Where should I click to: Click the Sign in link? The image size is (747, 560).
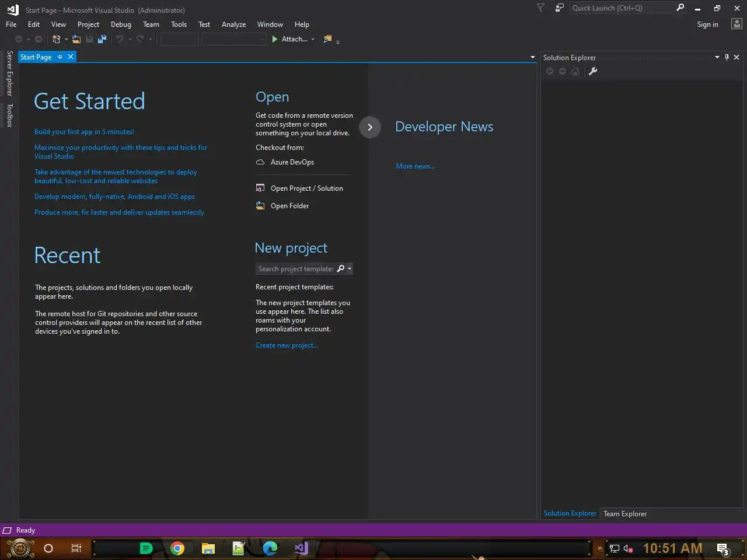(x=707, y=24)
